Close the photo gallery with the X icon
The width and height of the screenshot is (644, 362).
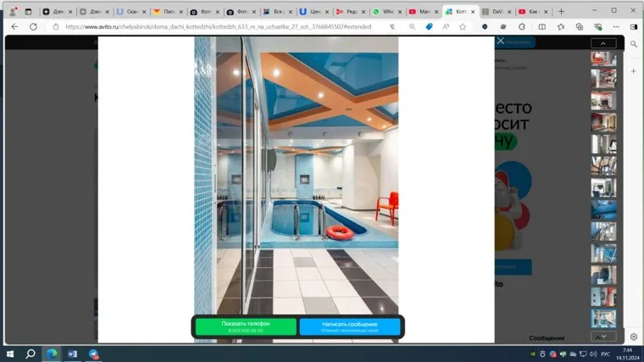(501, 41)
